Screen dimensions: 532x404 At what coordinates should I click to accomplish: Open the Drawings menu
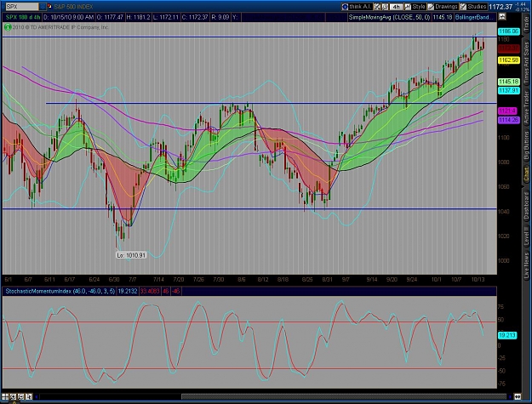coord(446,7)
